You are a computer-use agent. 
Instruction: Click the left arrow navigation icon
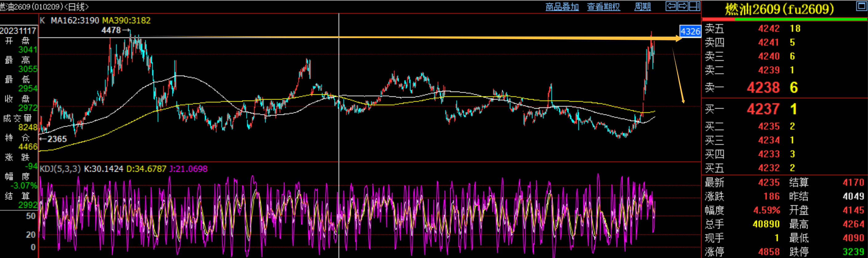point(671,6)
